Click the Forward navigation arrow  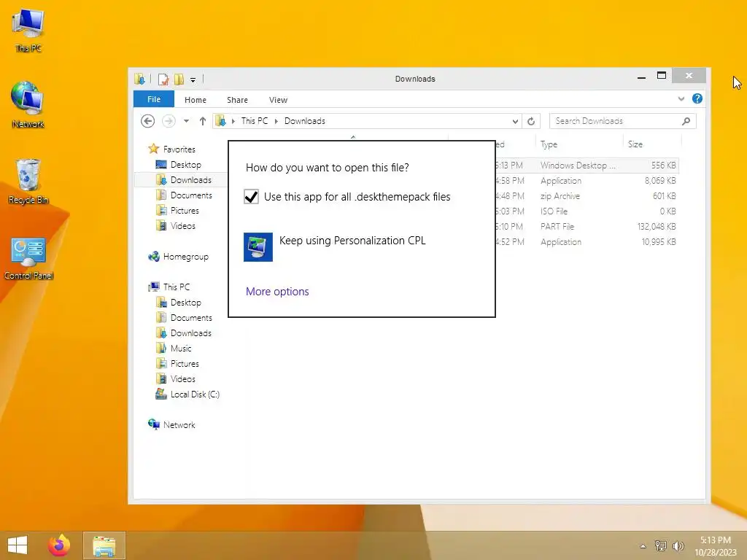(169, 121)
